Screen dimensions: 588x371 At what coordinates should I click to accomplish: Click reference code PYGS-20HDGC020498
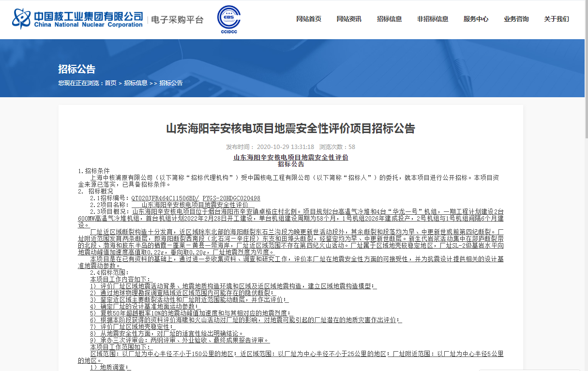231,198
